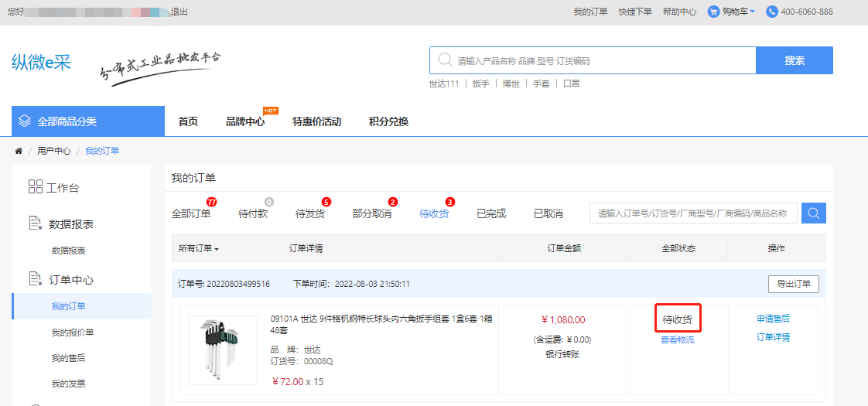Open the 查看物流 logistics link

pos(677,339)
